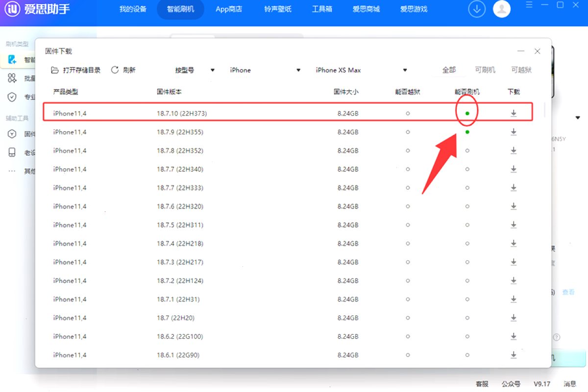Show 全部 firmware filter

coord(449,70)
